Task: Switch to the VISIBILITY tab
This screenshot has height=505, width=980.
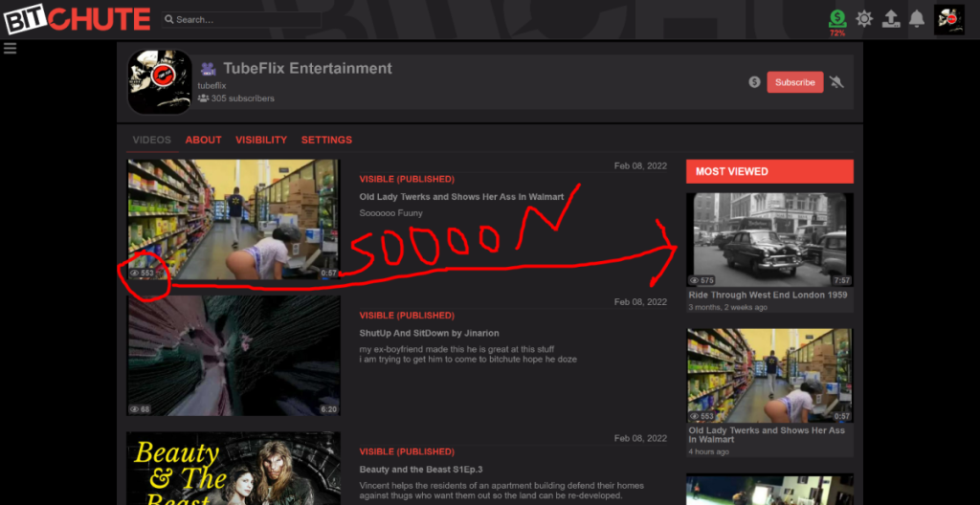Action: click(261, 140)
